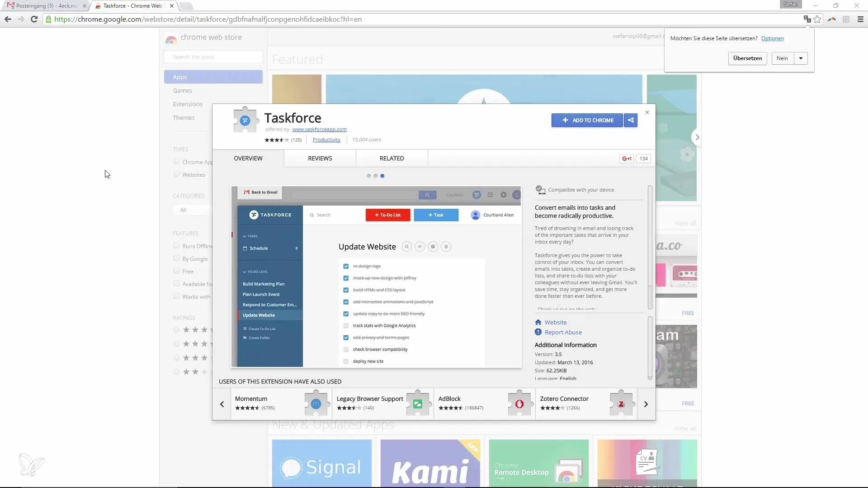Screen dimensions: 868x488
Task: Click the description panel scrollbar
Action: pyautogui.click(x=650, y=247)
